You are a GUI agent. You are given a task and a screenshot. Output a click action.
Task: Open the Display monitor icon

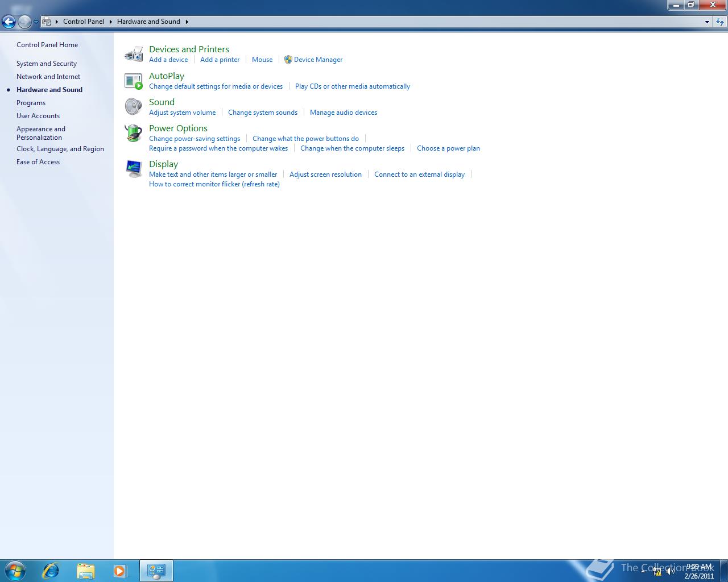click(x=134, y=169)
